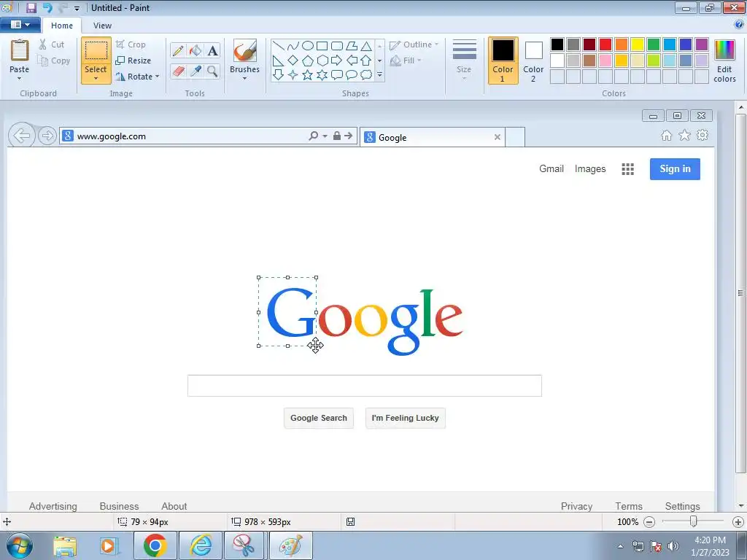Open the Paint file menu button
This screenshot has width=747, height=560.
[20, 24]
